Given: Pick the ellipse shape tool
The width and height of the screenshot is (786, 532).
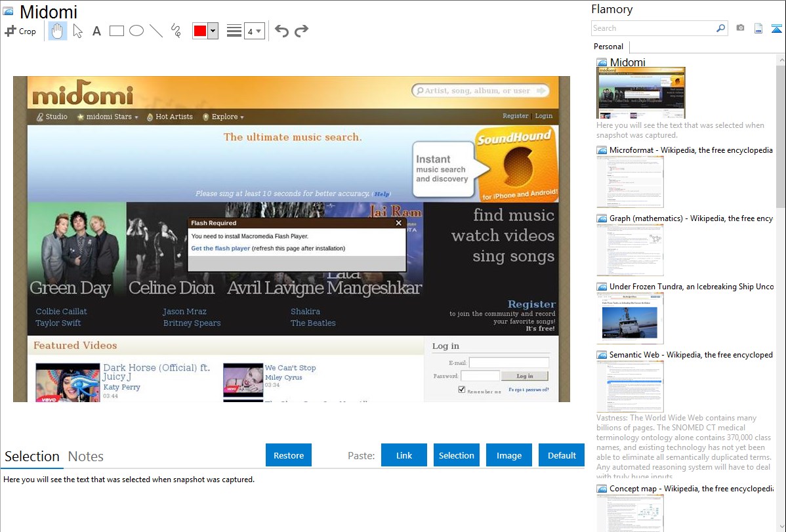Looking at the screenshot, I should click(136, 31).
